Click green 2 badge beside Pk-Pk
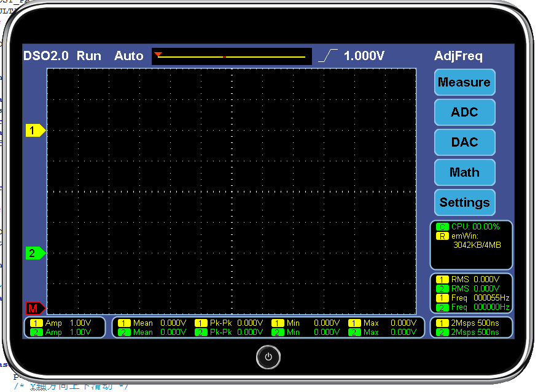 [201, 332]
